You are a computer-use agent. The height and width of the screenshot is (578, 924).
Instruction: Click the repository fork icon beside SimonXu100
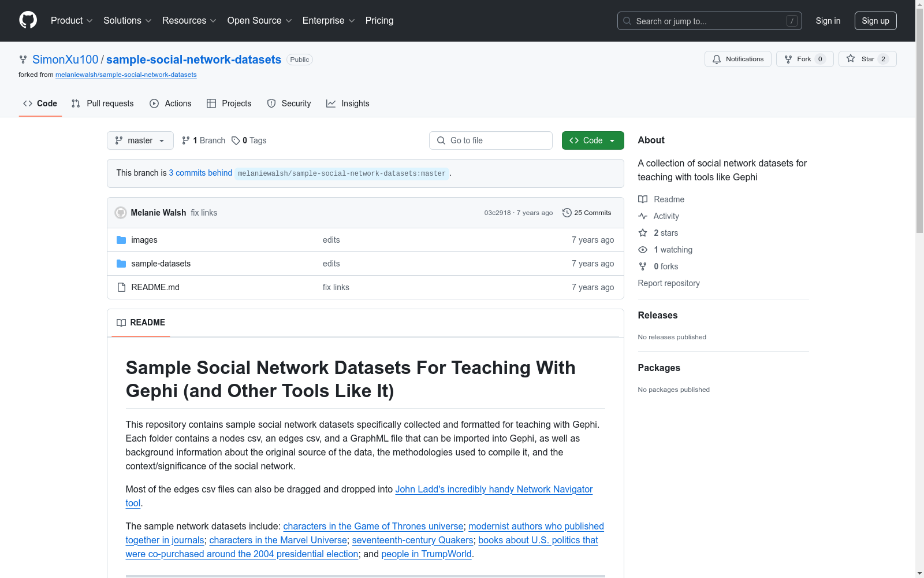pyautogui.click(x=23, y=60)
